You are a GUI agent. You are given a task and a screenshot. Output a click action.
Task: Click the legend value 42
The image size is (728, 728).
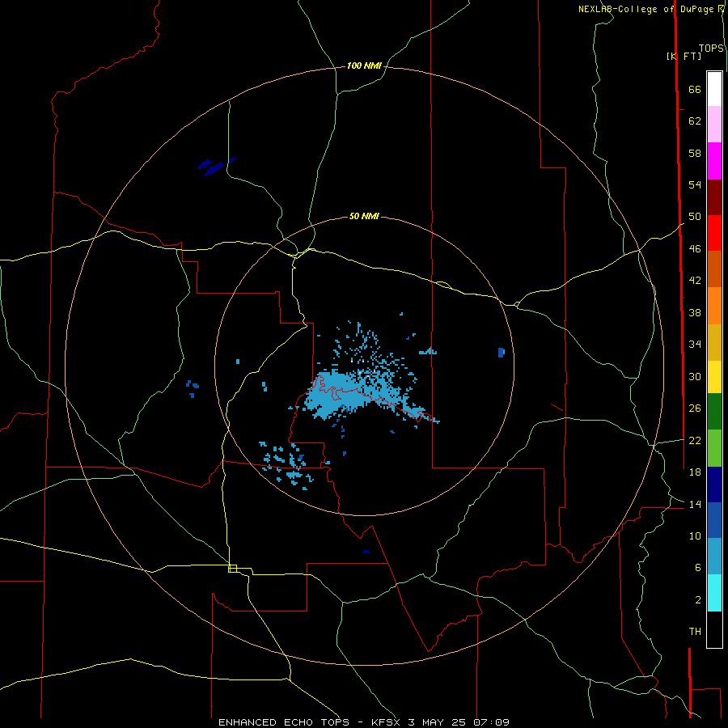[x=695, y=281]
